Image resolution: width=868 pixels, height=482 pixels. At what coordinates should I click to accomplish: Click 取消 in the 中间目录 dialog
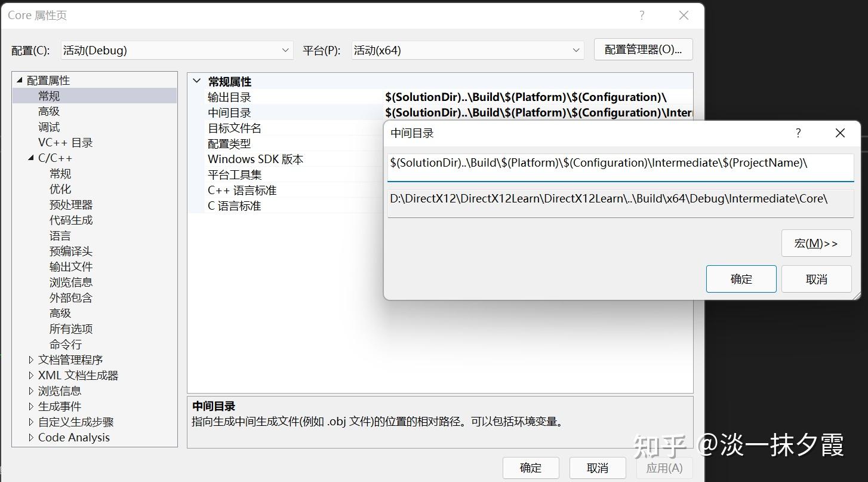(x=816, y=279)
